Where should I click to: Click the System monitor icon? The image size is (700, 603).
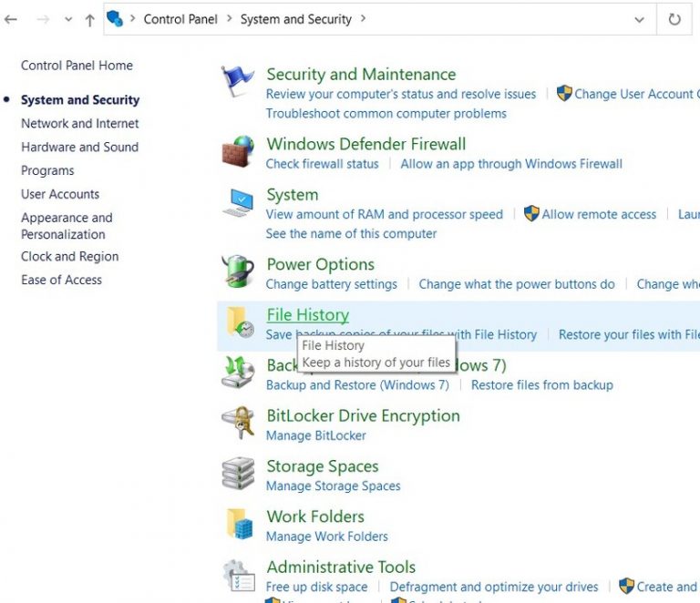[238, 203]
